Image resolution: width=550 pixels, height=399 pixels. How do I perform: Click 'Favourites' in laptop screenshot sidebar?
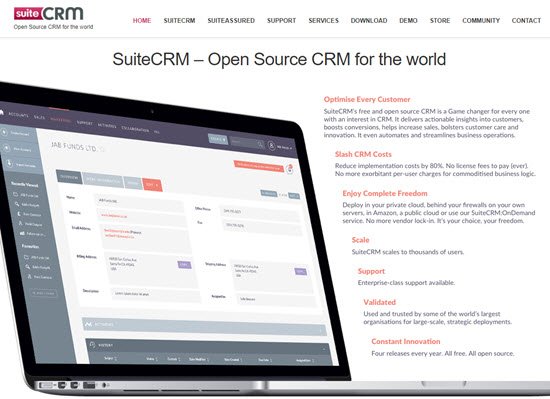tap(31, 246)
